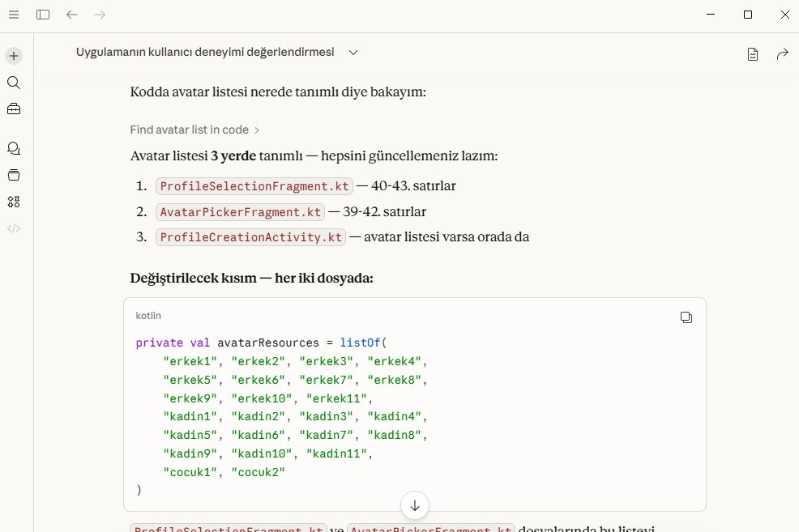The height and width of the screenshot is (532, 799).
Task: Click the "erkek8" string in code
Action: coord(395,380)
